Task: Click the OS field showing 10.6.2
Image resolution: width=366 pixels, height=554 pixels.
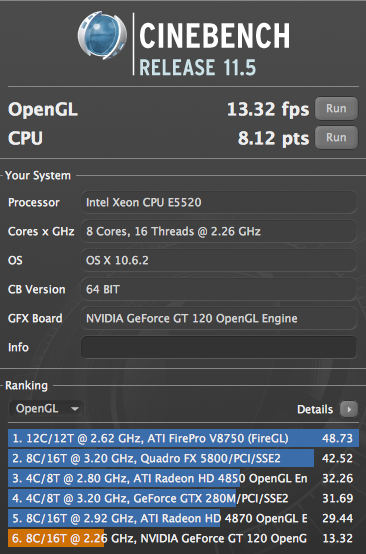Action: [x=219, y=260]
